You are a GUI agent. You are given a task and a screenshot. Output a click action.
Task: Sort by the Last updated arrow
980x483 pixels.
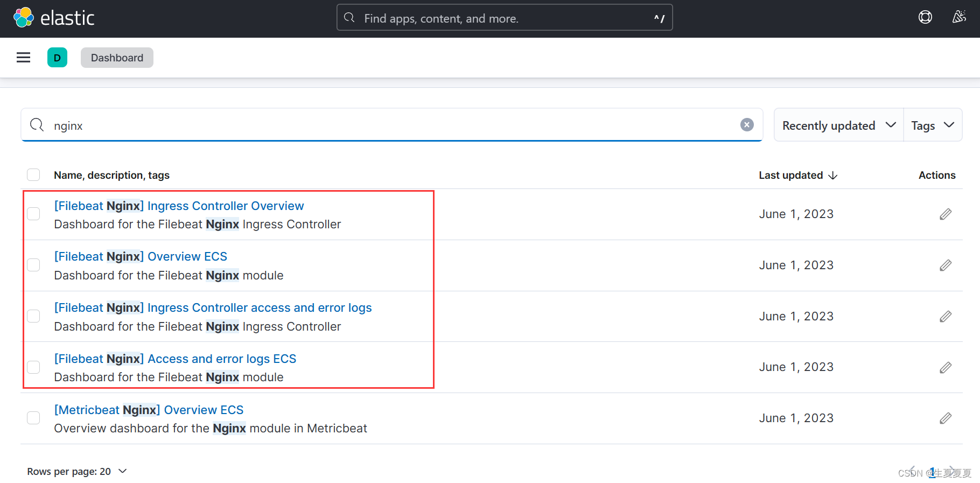[x=833, y=176]
